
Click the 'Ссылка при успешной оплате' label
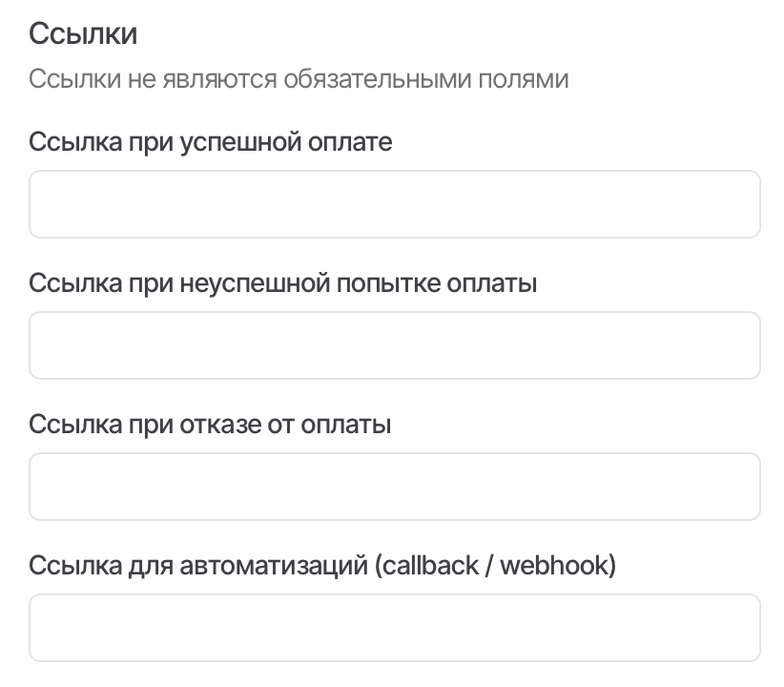(210, 142)
